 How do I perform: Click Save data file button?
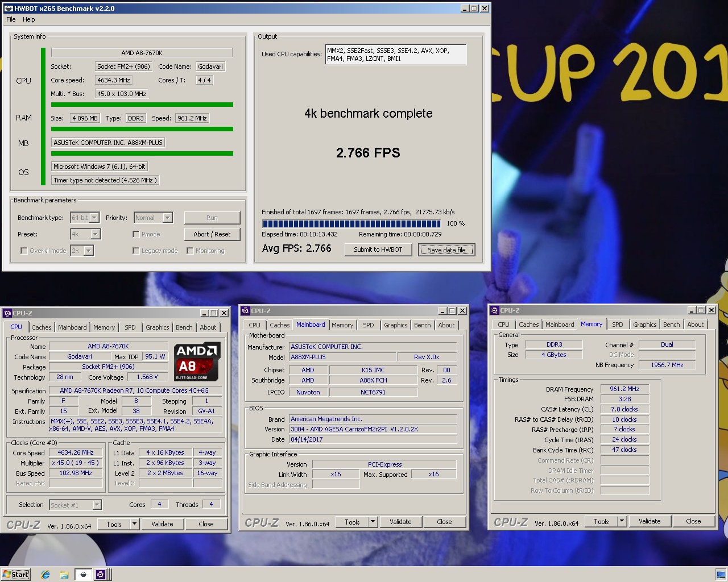pos(446,250)
